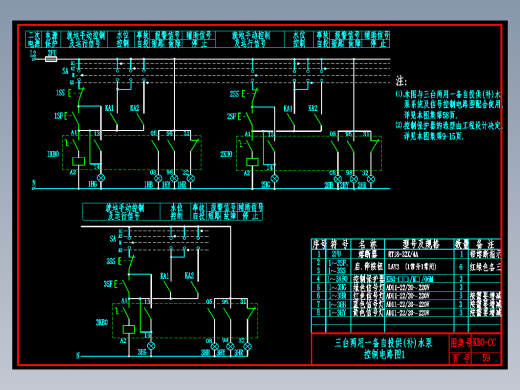Select the 序号 table header cell

point(319,244)
